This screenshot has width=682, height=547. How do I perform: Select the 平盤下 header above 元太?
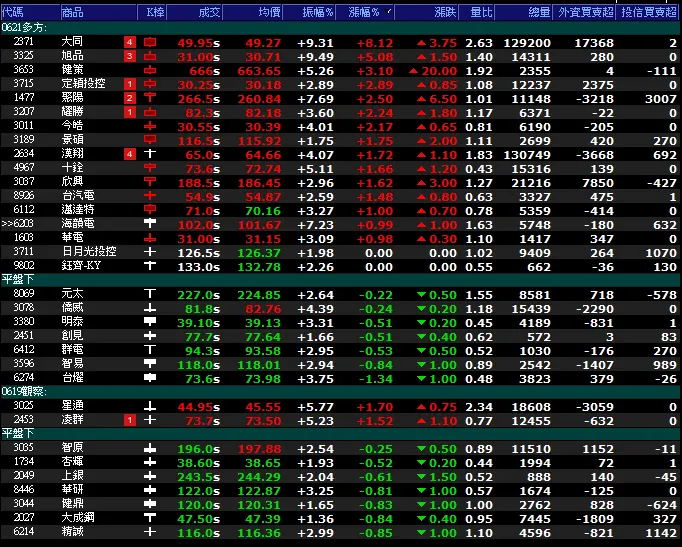tap(341, 279)
